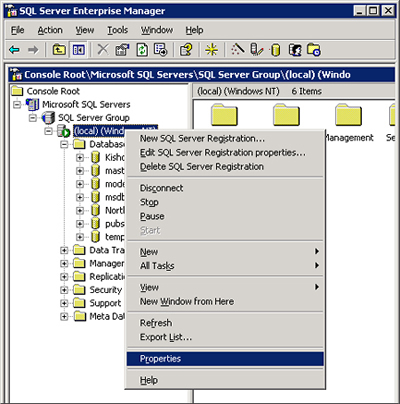The height and width of the screenshot is (404, 400).
Task: Open the Help menu in menu bar
Action: [194, 30]
